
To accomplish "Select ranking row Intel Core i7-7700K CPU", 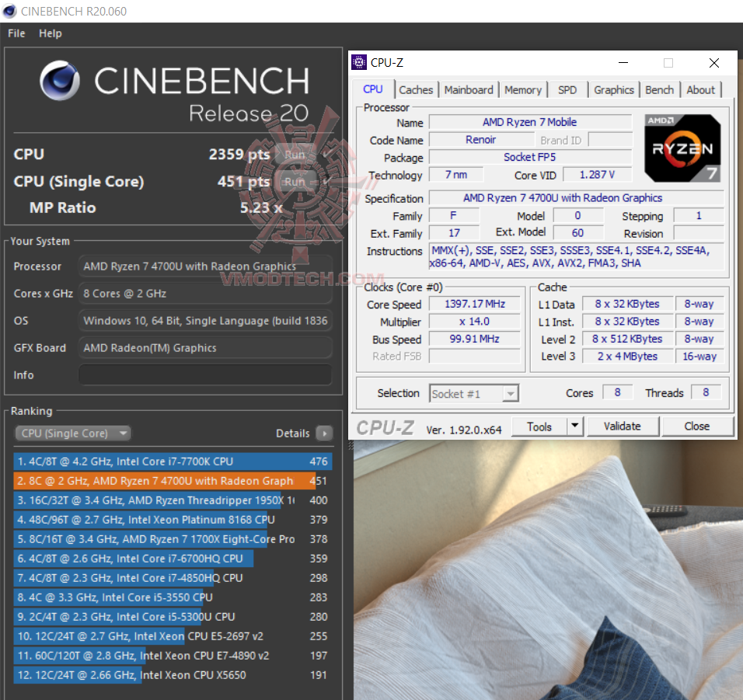I will [173, 461].
